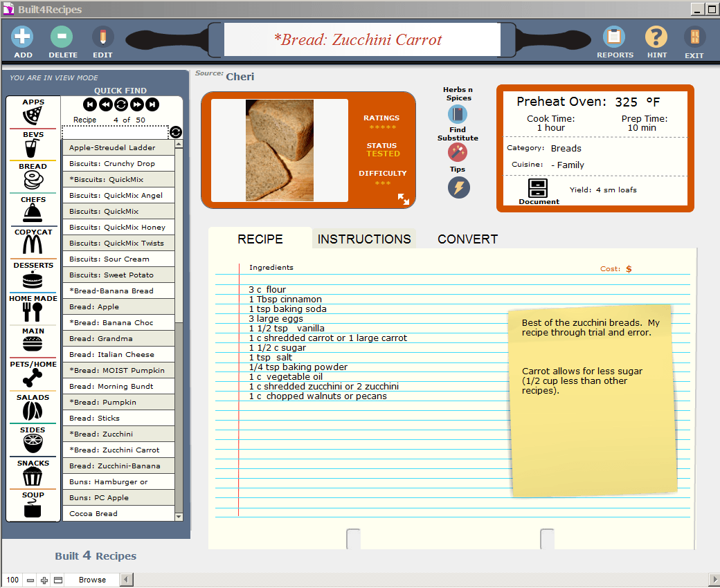Open Herbs n Spices icon
This screenshot has height=588, width=720.
point(458,114)
